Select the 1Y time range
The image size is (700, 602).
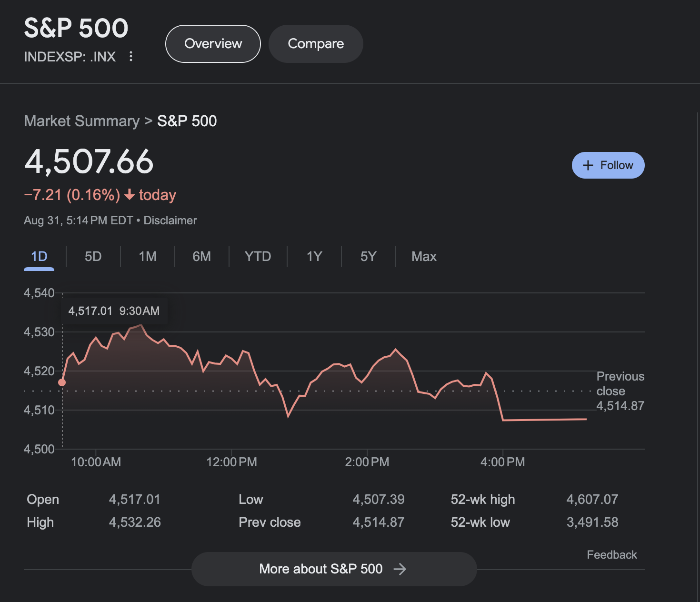[x=314, y=257]
